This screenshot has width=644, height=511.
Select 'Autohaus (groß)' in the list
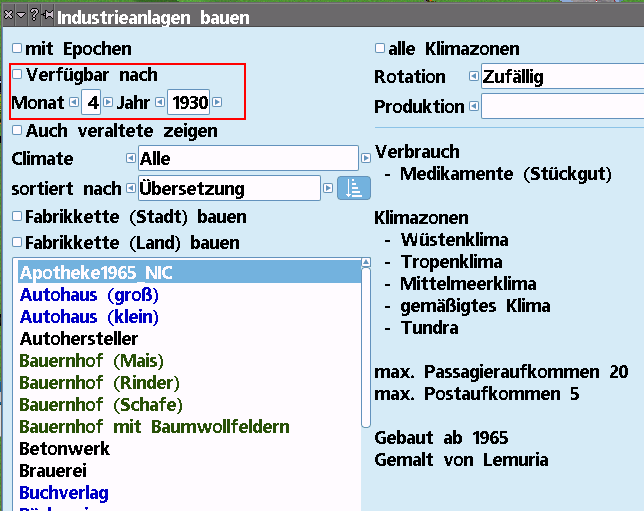(x=89, y=295)
